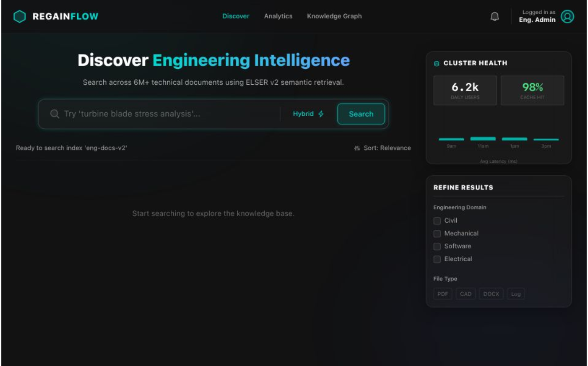Image resolution: width=588 pixels, height=366 pixels.
Task: Click the magnifying glass in the search bar
Action: point(54,114)
